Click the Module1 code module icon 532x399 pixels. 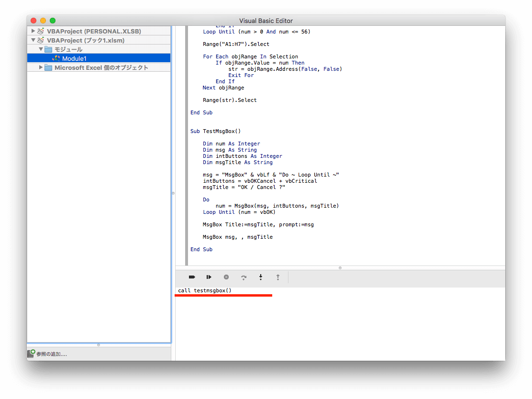56,58
